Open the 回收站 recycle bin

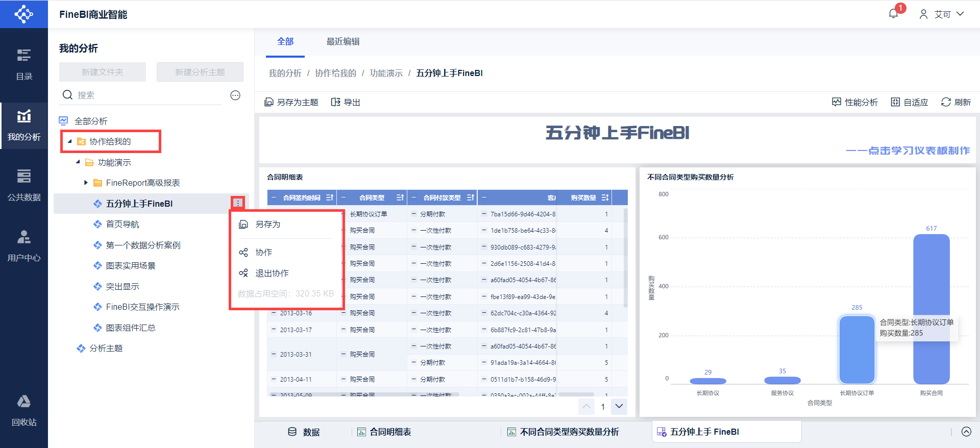(24, 410)
